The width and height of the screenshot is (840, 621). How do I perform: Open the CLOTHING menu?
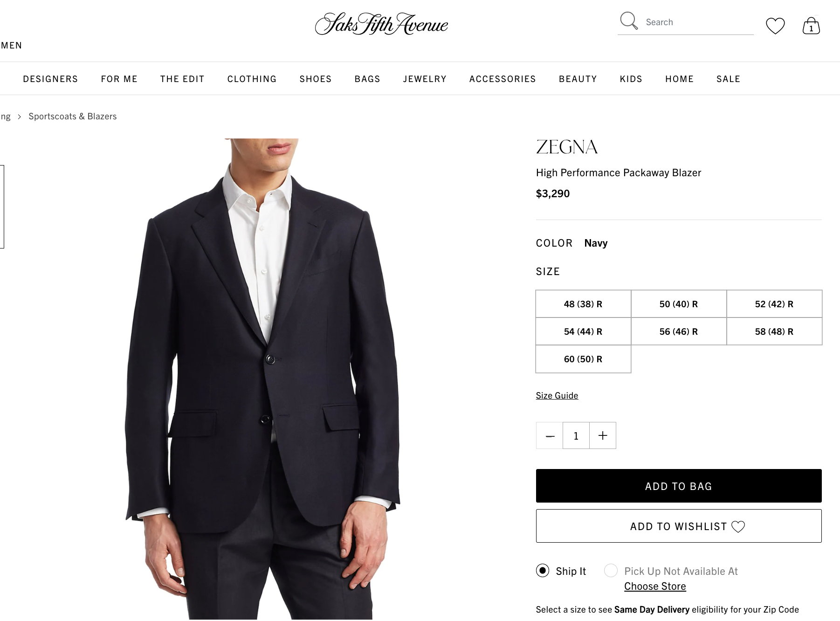(251, 79)
